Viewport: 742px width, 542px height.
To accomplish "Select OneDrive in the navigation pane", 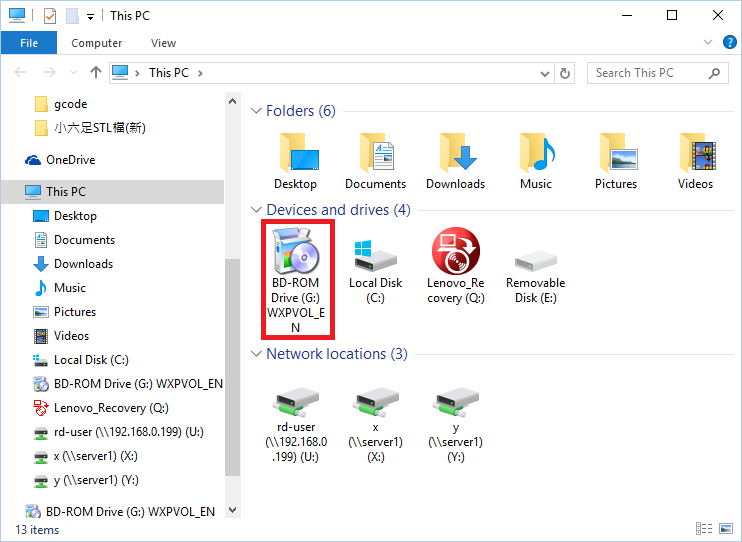I will (x=70, y=160).
